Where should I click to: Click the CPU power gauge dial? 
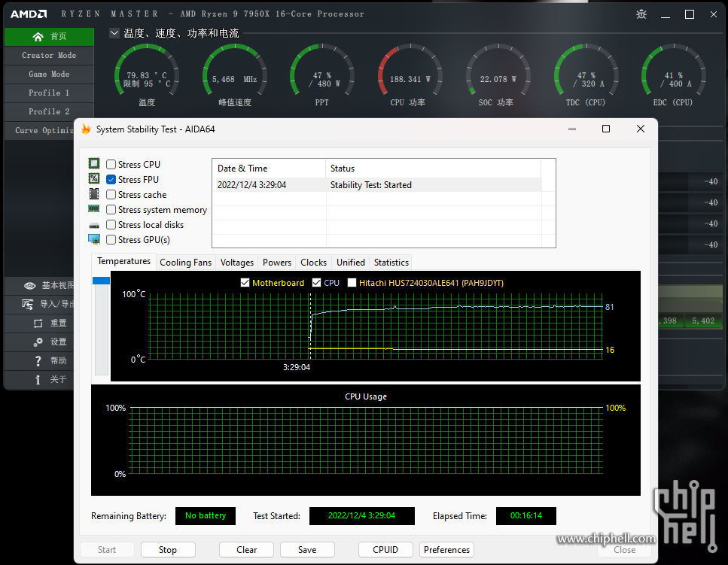click(410, 69)
